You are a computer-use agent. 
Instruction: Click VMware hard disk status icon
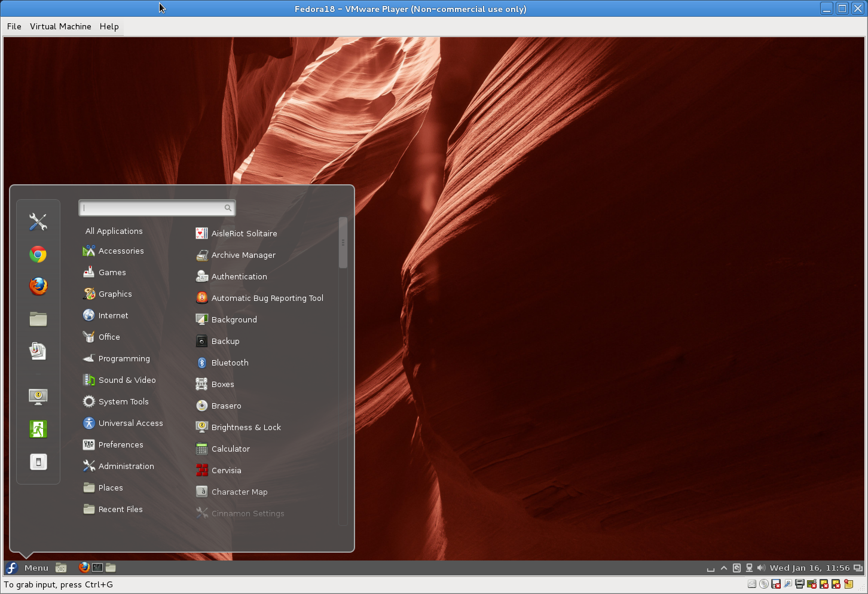[752, 584]
